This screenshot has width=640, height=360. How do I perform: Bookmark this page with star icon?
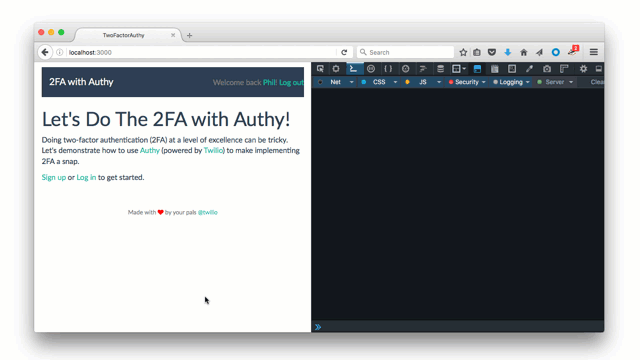click(x=463, y=52)
